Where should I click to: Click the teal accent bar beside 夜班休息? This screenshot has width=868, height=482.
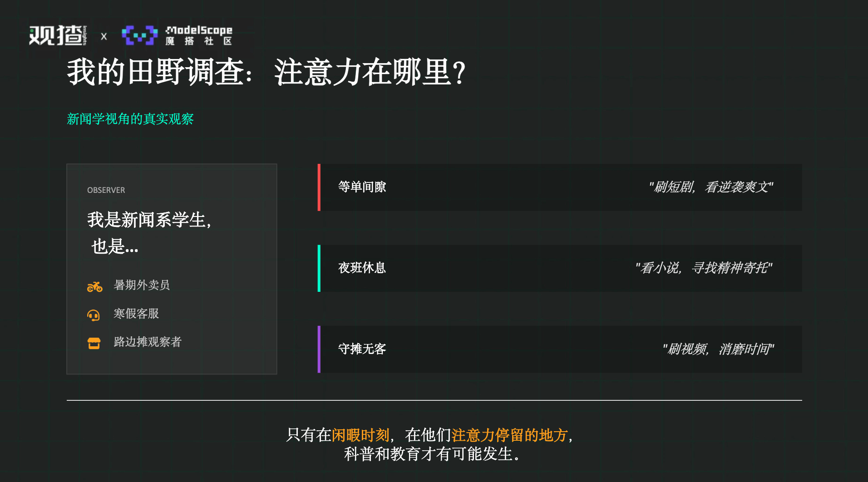(319, 268)
